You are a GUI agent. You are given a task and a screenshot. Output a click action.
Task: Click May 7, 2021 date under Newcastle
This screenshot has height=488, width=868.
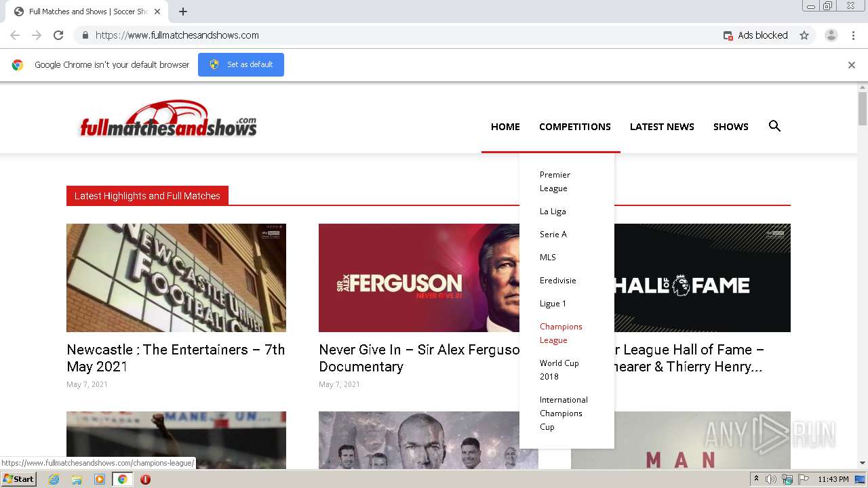87,384
